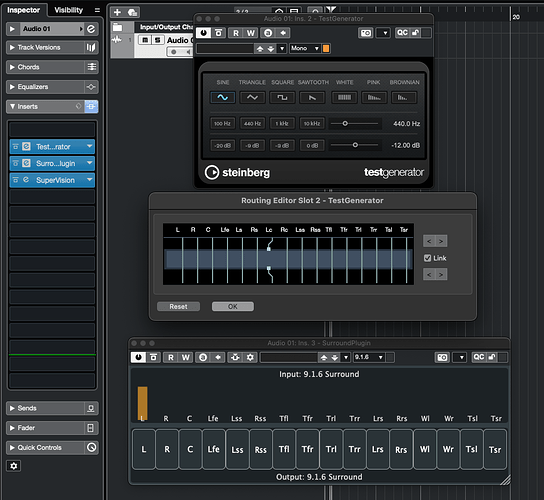Click the snapshot camera icon in TestGenerator
This screenshot has height=500, width=544.
[366, 33]
